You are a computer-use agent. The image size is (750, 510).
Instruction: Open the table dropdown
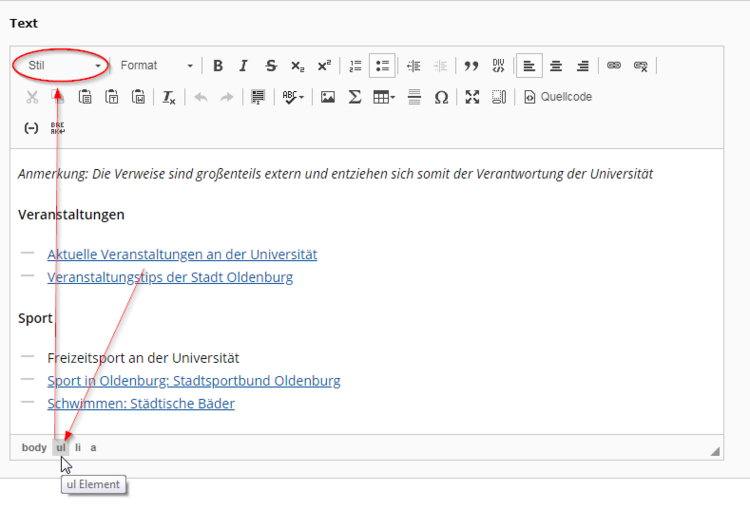tap(384, 97)
